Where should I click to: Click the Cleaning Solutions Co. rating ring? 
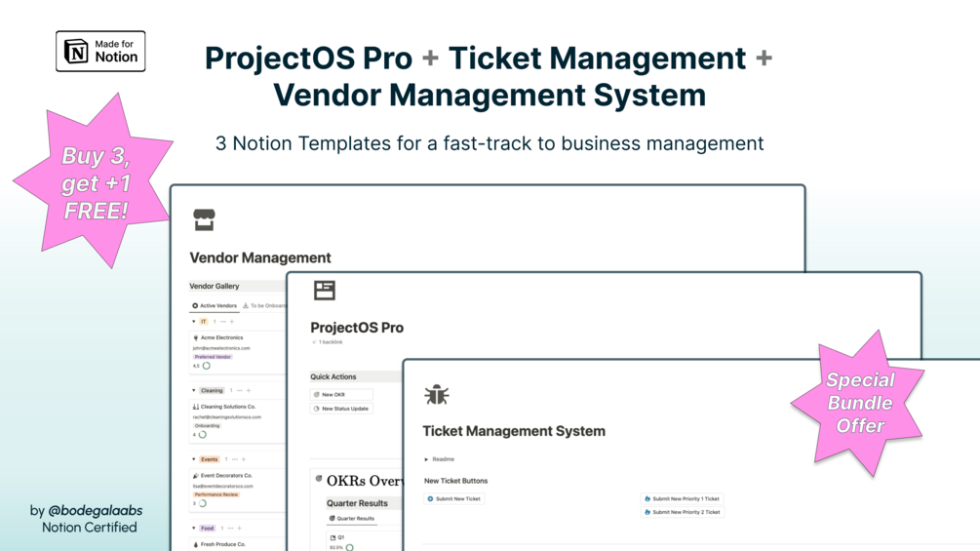tap(203, 435)
